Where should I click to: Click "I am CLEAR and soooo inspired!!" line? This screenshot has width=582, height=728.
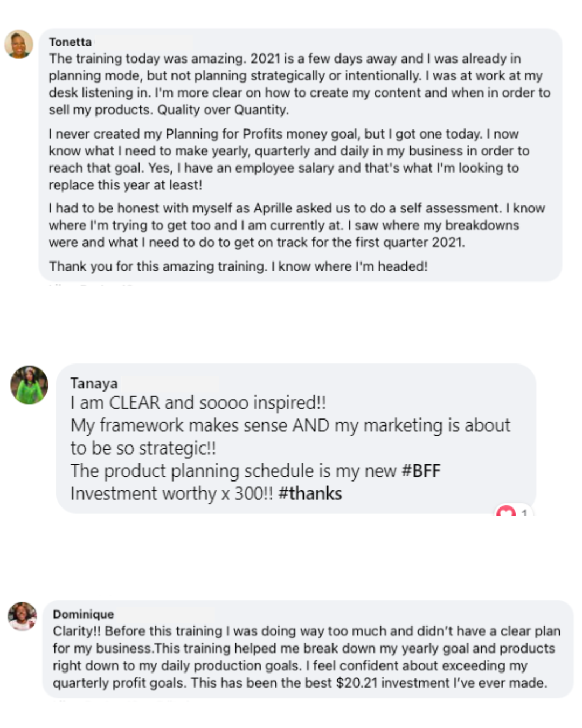tap(198, 403)
